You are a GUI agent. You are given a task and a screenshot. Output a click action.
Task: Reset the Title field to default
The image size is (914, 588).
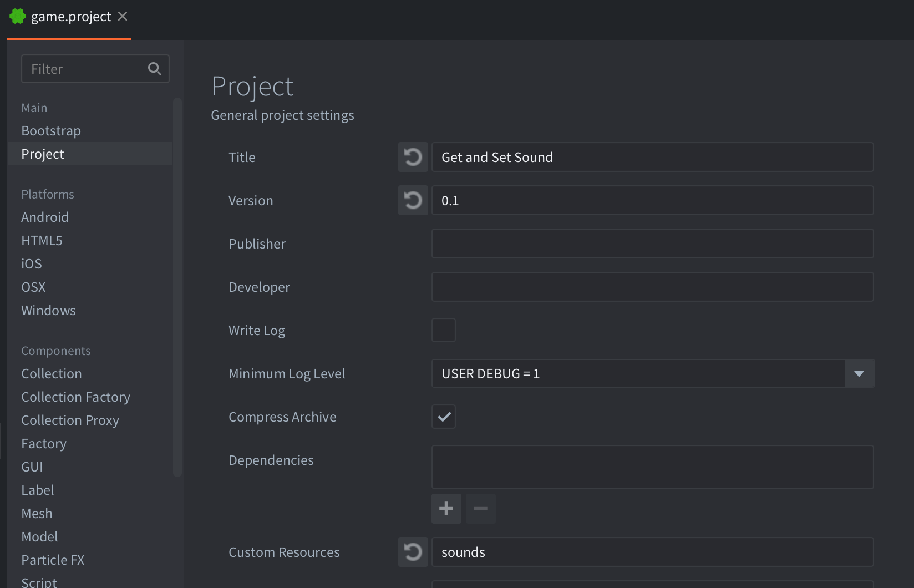(x=413, y=157)
